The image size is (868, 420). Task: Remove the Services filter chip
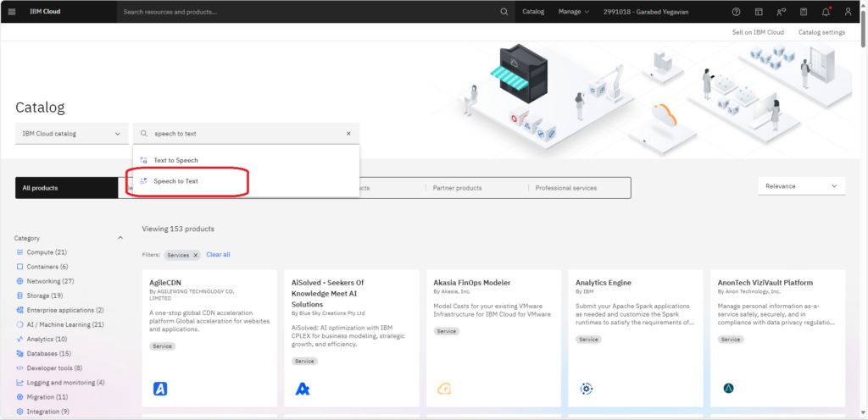pos(196,256)
